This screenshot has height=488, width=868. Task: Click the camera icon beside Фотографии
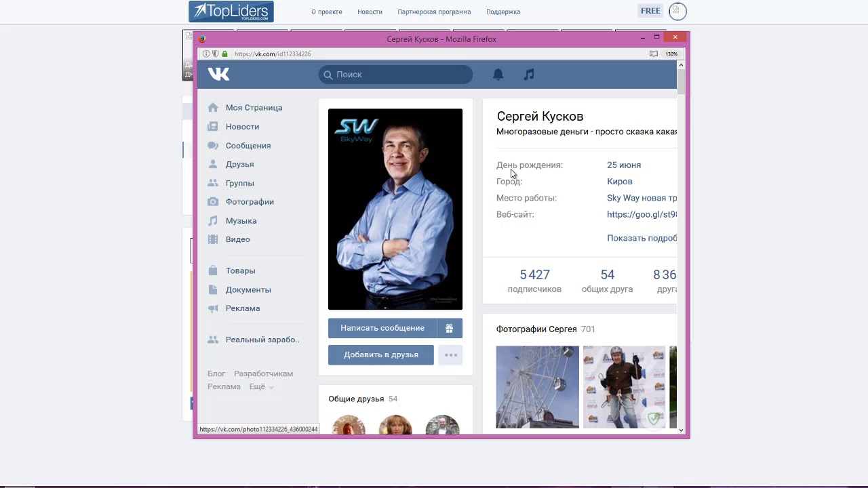click(x=213, y=201)
